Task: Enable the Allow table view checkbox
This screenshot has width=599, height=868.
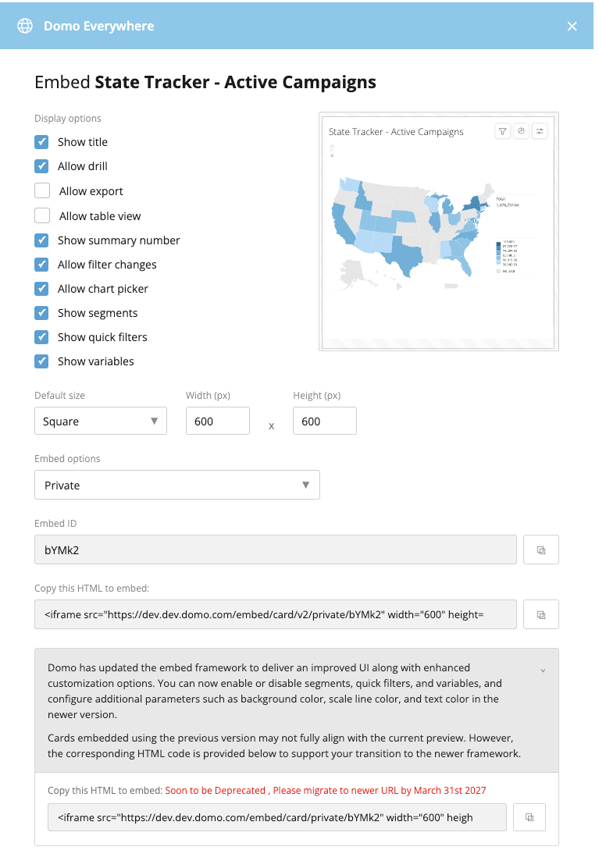Action: [x=42, y=215]
